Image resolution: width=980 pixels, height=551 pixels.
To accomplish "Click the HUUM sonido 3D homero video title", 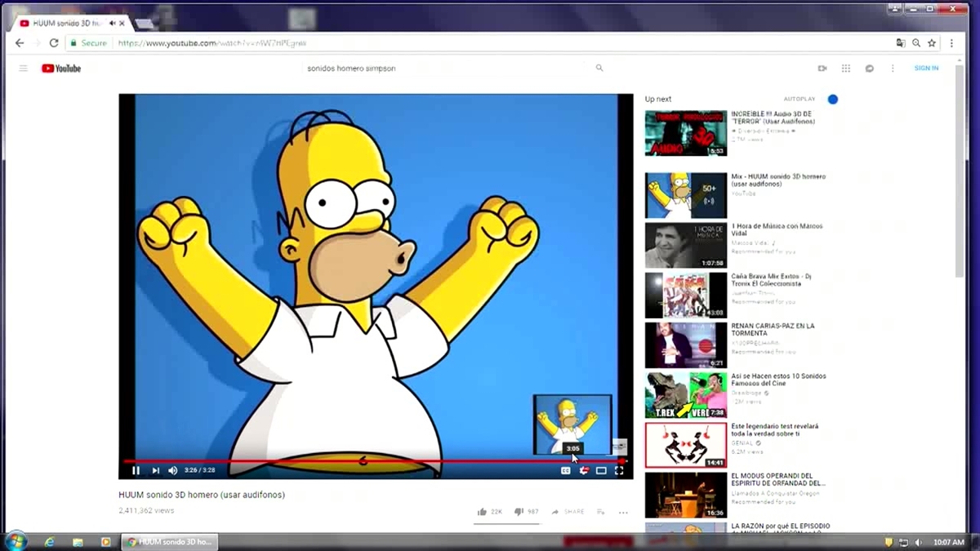I will click(x=202, y=495).
